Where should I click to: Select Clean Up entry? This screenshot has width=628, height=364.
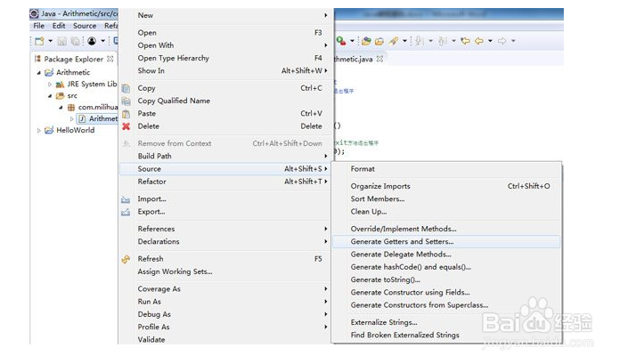pos(446,212)
